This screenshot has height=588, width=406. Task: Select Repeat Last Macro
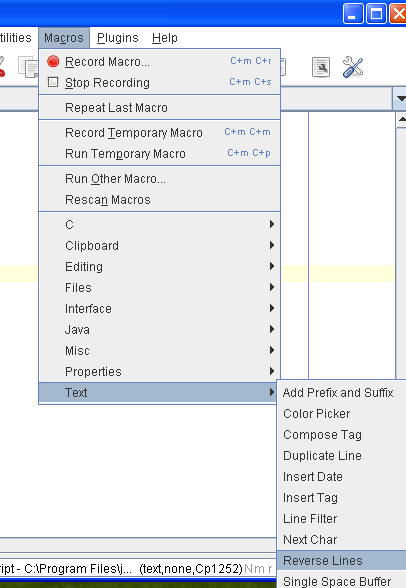coord(160,108)
